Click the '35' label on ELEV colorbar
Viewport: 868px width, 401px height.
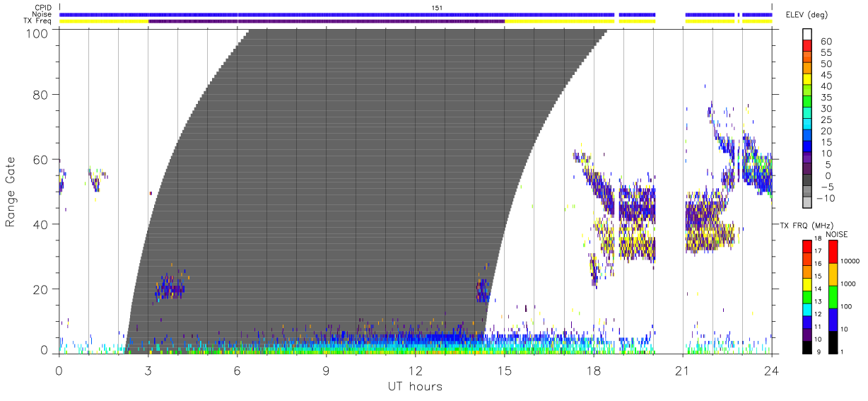click(825, 98)
